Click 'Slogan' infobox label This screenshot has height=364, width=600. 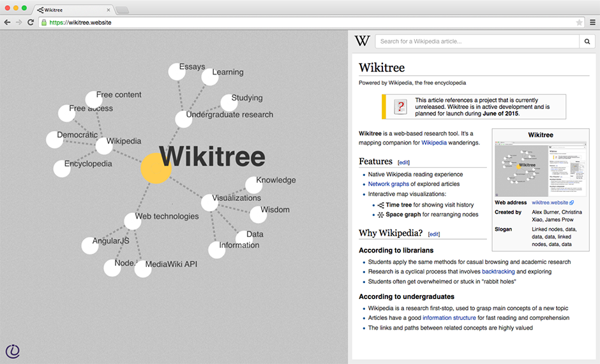pyautogui.click(x=503, y=229)
